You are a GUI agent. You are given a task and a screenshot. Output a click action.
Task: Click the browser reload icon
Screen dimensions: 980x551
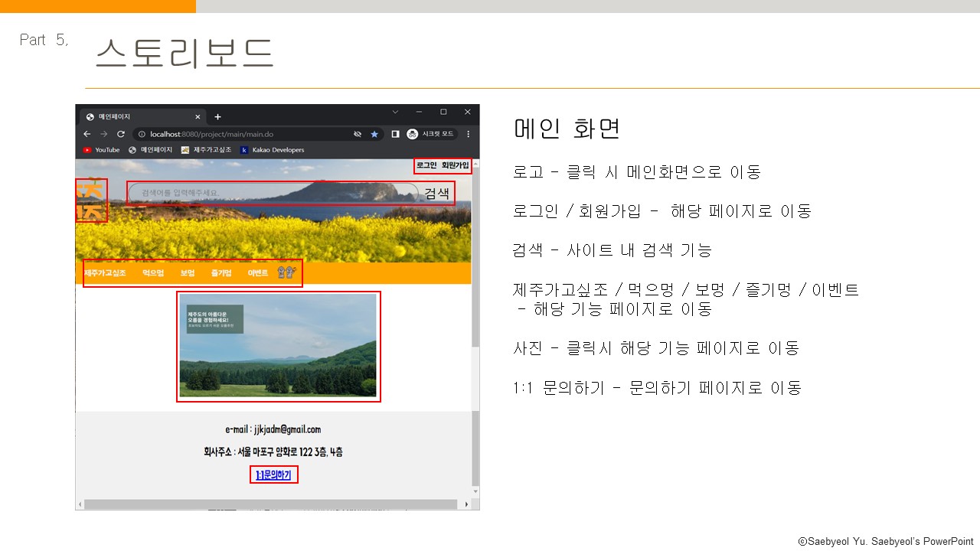[120, 134]
